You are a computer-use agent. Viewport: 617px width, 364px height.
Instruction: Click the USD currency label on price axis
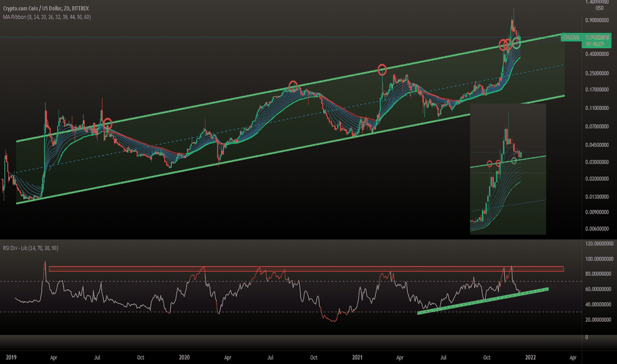(x=599, y=8)
